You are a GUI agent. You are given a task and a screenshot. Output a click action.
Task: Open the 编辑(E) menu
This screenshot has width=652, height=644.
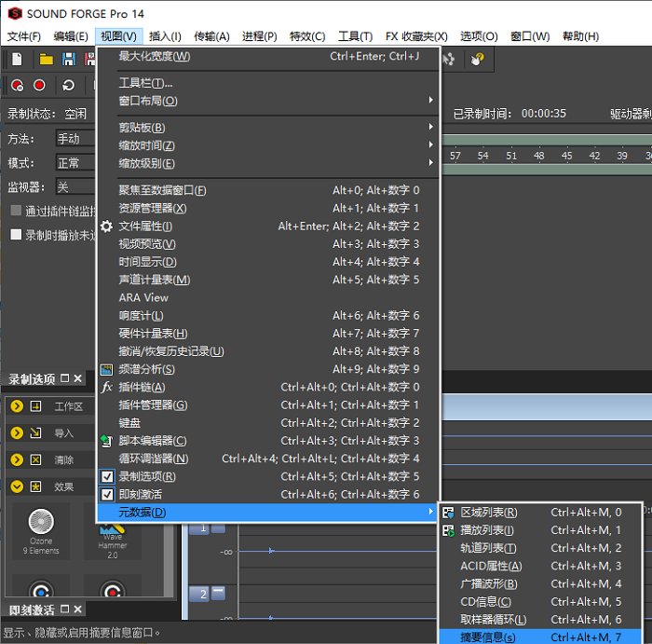point(71,36)
